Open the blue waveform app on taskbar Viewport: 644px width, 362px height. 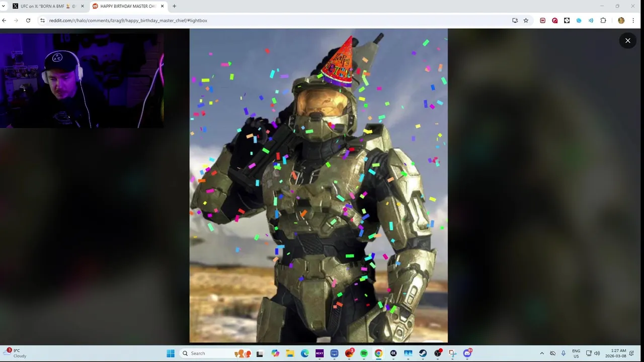[x=408, y=353]
